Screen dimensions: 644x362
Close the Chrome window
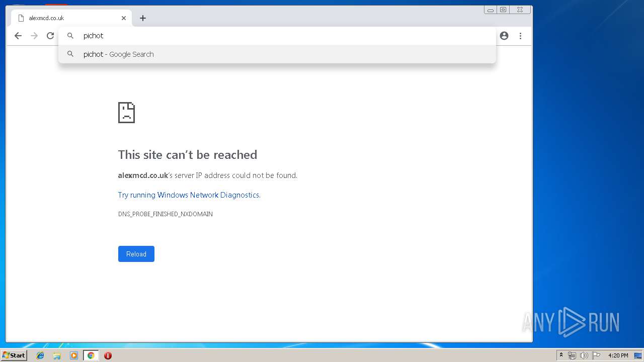(x=520, y=10)
